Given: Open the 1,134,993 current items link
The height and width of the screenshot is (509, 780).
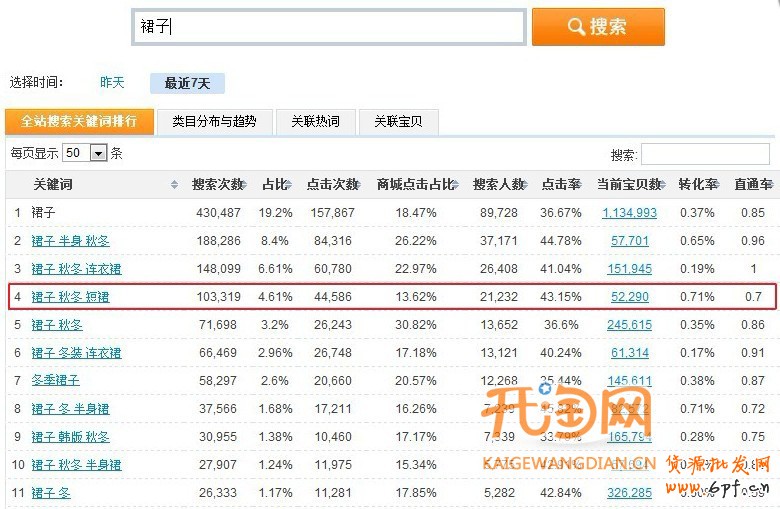Looking at the screenshot, I should point(629,213).
